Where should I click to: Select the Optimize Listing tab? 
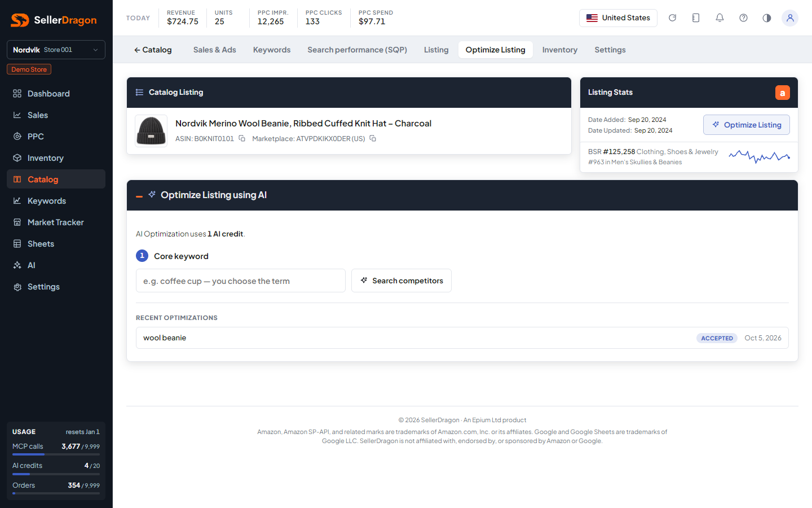tap(496, 50)
